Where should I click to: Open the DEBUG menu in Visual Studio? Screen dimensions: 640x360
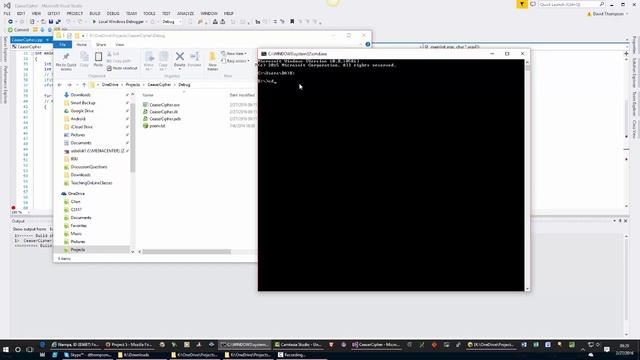point(113,13)
